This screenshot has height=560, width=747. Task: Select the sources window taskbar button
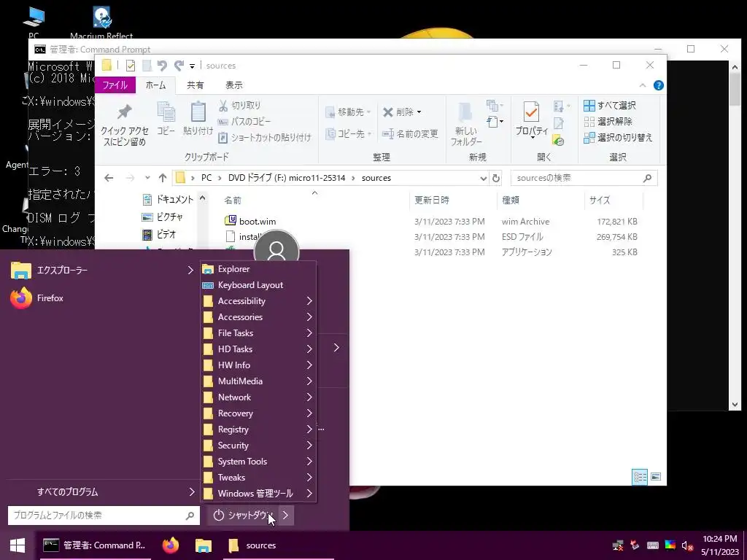point(278,545)
